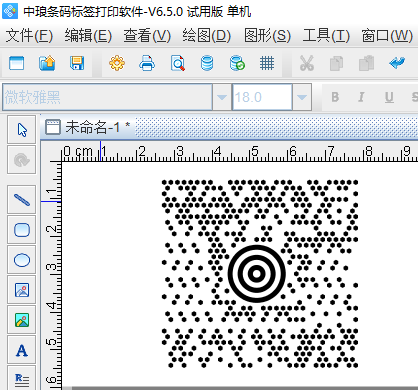Click the paste icon in toolbar
418x390 pixels.
tap(366, 63)
